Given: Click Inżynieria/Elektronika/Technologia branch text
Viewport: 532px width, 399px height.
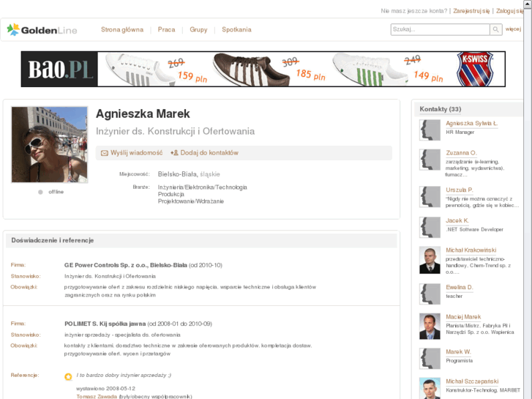Looking at the screenshot, I should [202, 187].
